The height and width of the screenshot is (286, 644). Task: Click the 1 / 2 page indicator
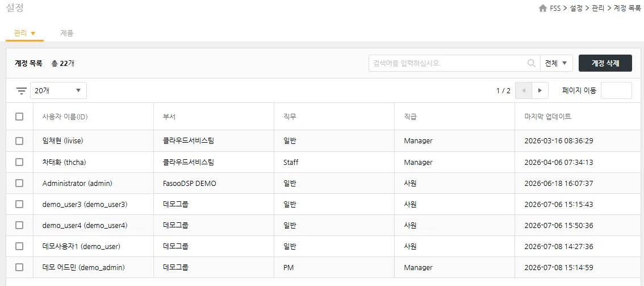point(504,90)
